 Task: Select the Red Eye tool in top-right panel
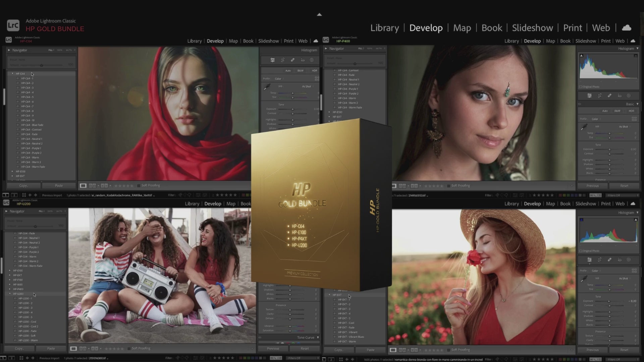tap(620, 96)
